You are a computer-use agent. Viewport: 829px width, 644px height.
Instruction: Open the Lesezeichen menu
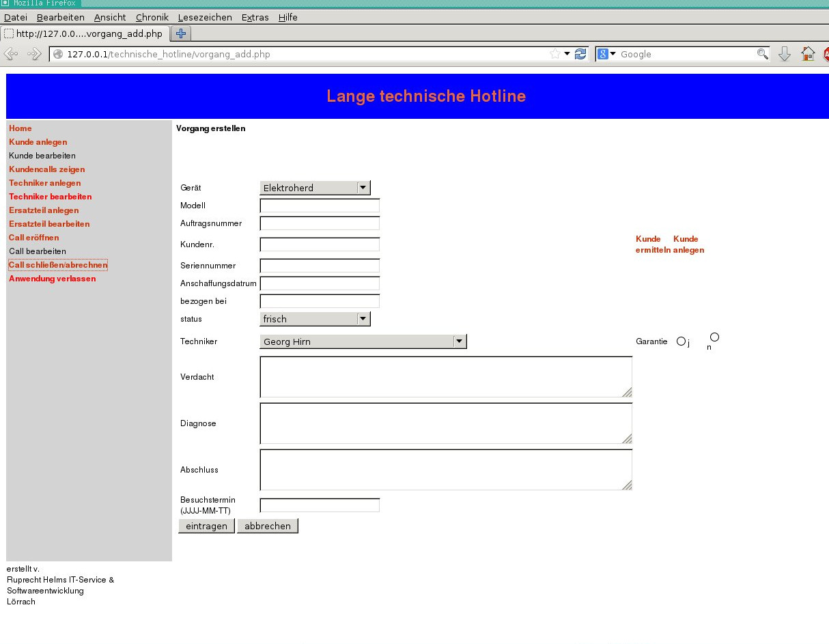(205, 17)
